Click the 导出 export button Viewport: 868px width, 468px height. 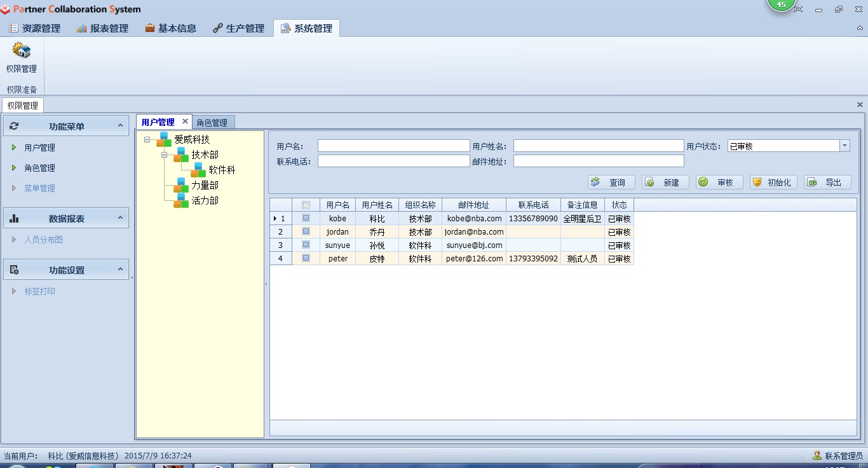pos(827,182)
